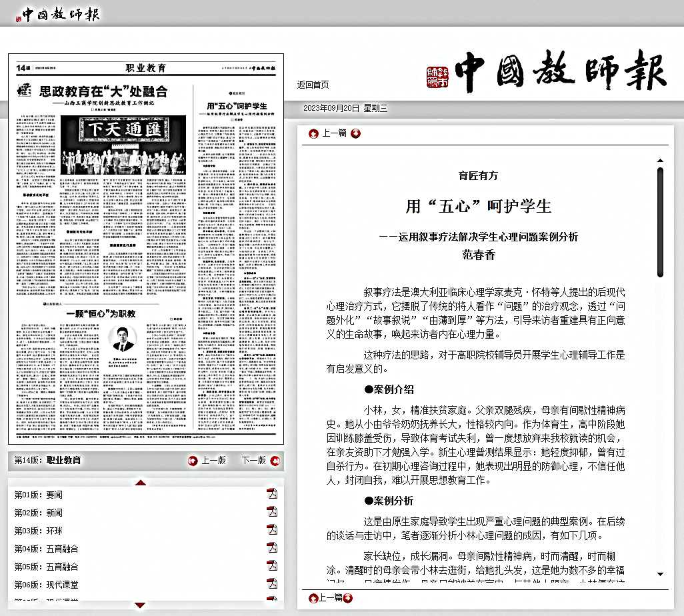The image size is (684, 616).
Task: Click the red right-arrow icon beside 下一版
Action: tap(275, 461)
